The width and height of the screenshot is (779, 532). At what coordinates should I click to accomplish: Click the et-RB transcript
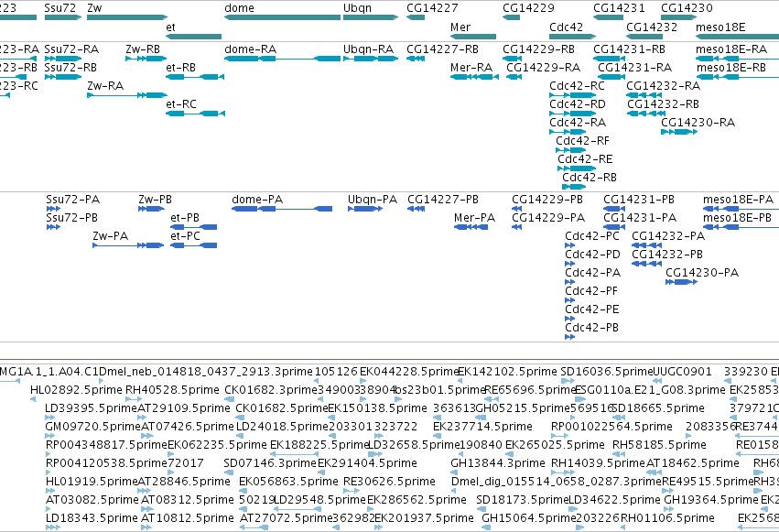[195, 77]
